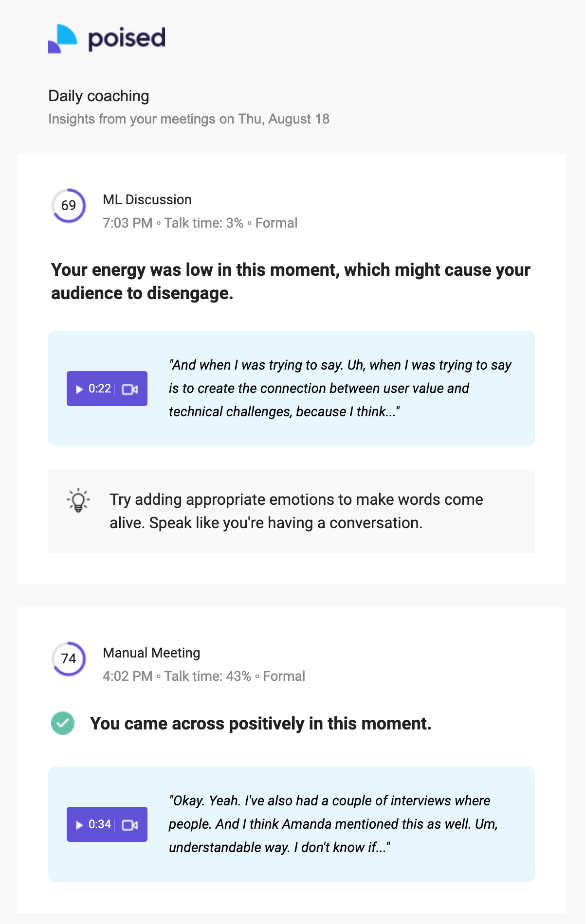
Task: Click 'You came across positively' headline
Action: pyautogui.click(x=261, y=724)
